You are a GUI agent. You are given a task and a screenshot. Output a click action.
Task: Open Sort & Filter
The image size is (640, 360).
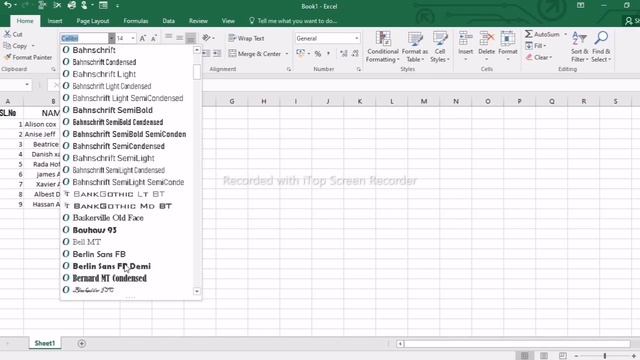(579, 47)
